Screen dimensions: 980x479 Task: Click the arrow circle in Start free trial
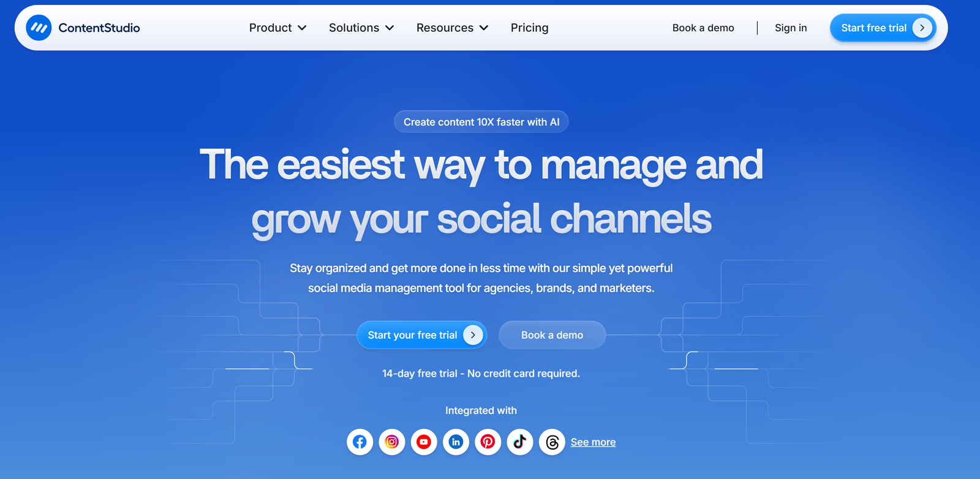[x=922, y=28]
